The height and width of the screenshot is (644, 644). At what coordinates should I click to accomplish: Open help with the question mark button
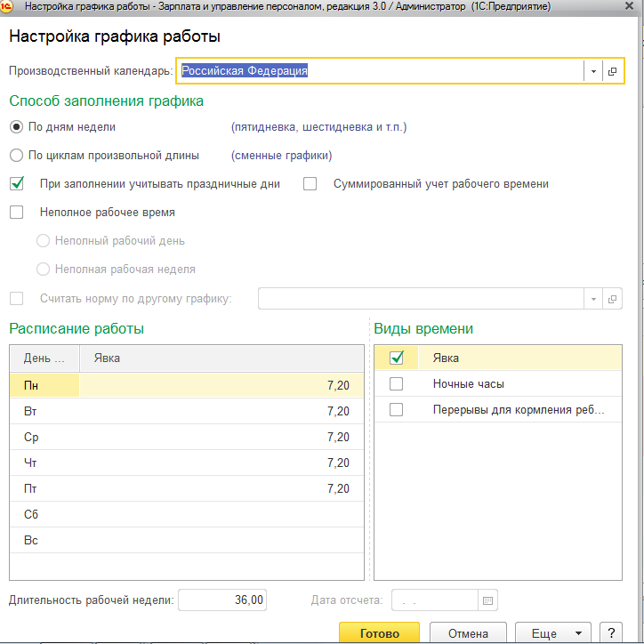tap(611, 633)
